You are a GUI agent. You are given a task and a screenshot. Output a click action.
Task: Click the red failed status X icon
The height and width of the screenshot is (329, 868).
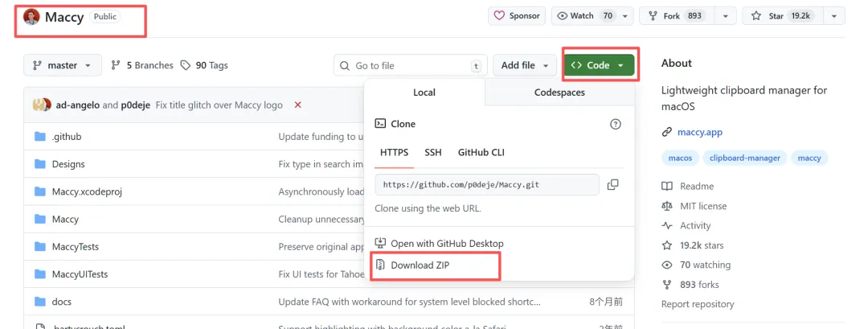coord(298,105)
